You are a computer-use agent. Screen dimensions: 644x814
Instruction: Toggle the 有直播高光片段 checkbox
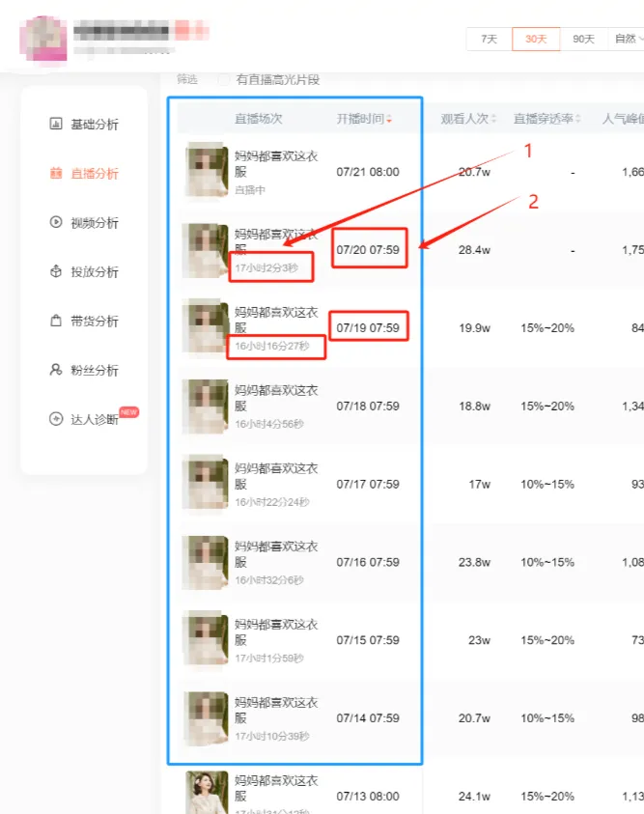coord(224,79)
